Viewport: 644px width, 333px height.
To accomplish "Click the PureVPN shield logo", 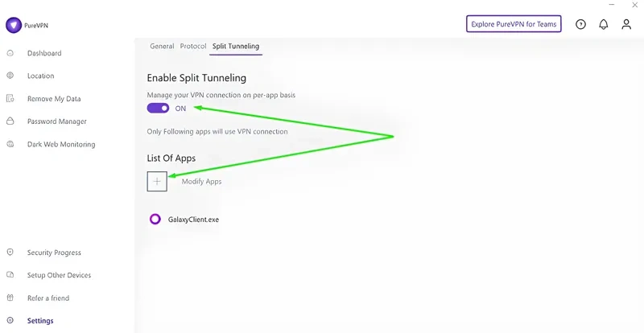I will coord(14,25).
